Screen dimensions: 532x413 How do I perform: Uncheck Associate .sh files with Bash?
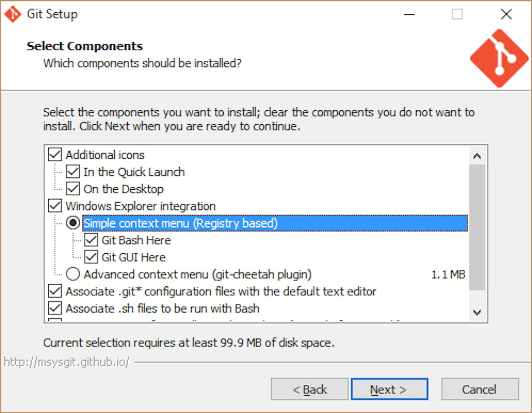[55, 308]
